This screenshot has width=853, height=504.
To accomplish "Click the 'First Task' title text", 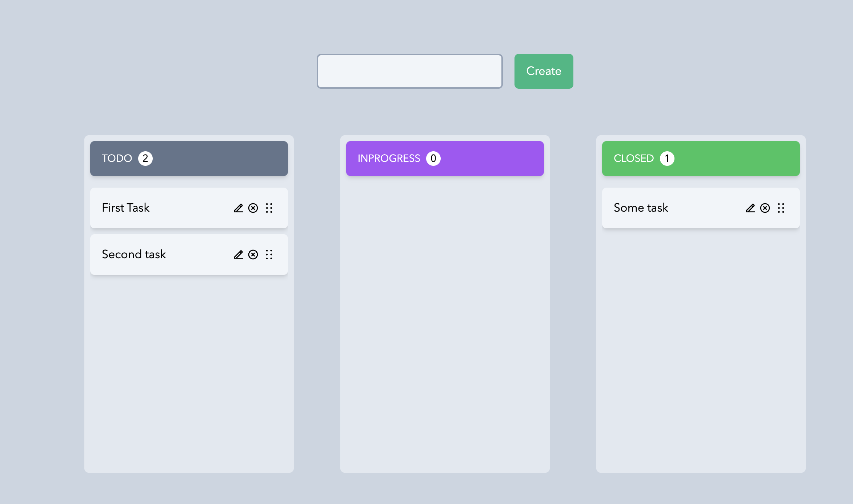I will point(125,208).
